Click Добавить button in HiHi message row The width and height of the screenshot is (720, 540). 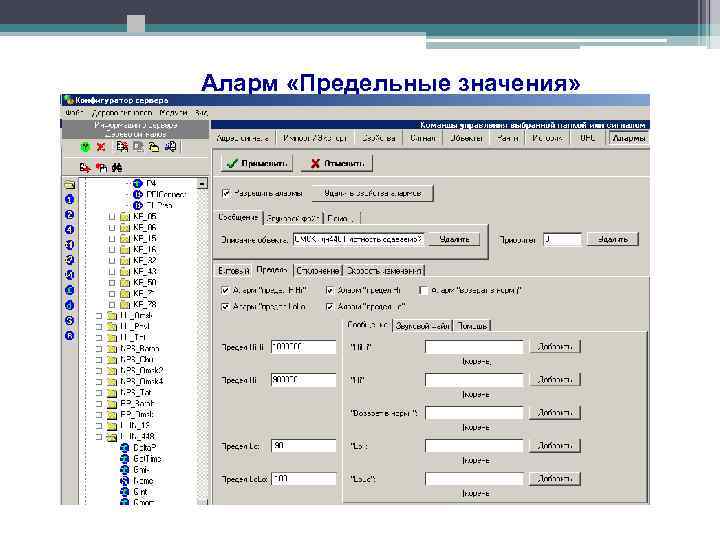pos(555,347)
